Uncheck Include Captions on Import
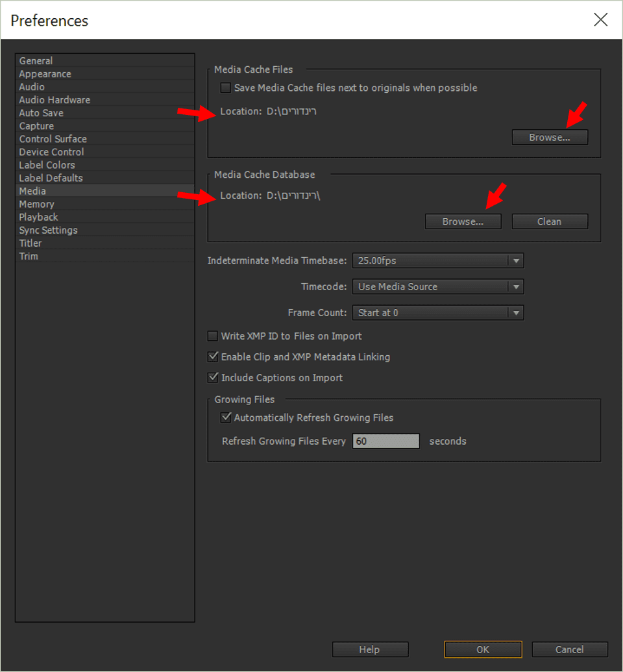Screen dimensions: 623x672 pyautogui.click(x=212, y=378)
